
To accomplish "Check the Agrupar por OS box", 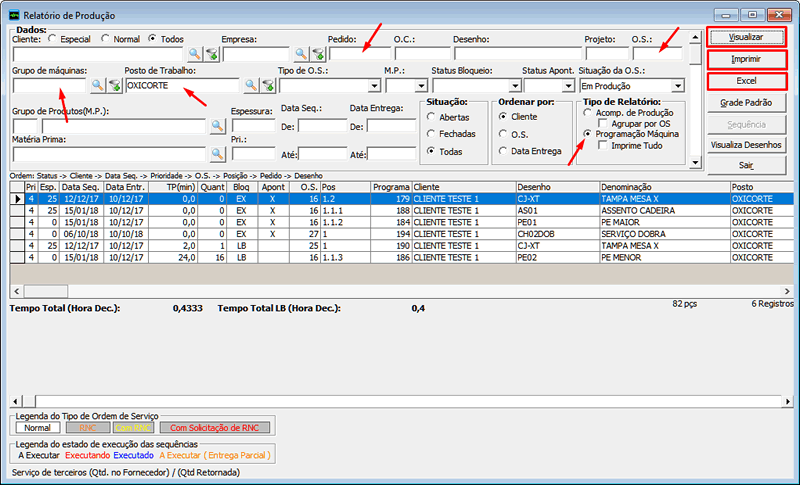I will 603,123.
